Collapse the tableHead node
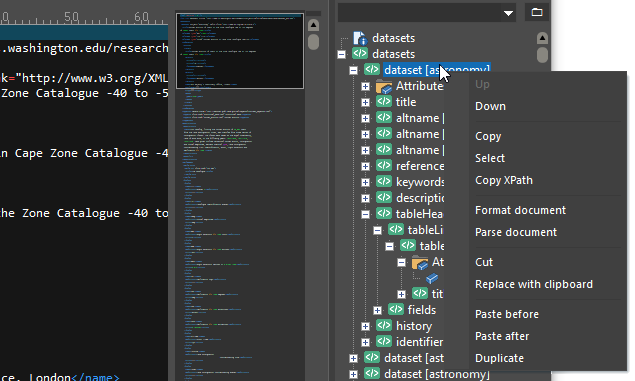The image size is (635, 381). pos(365,214)
